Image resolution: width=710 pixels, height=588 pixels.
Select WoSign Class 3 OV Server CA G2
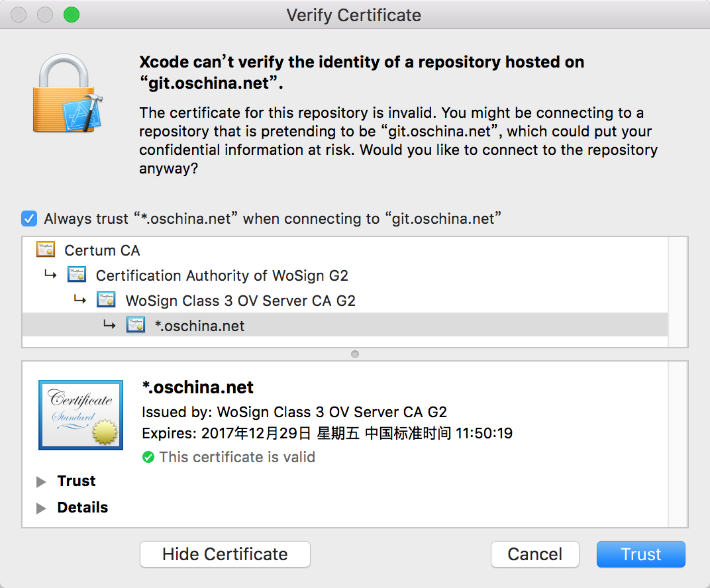click(240, 301)
